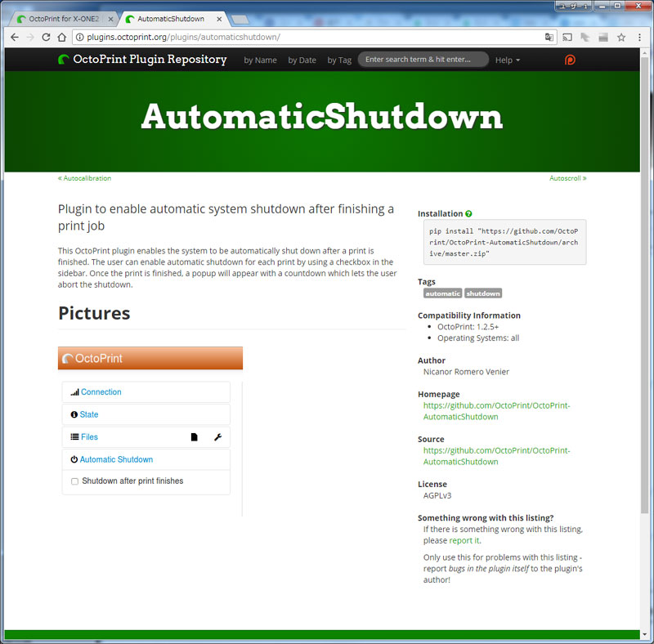Select the AutomaticShutdown browser tab
654x644 pixels.
coord(171,19)
